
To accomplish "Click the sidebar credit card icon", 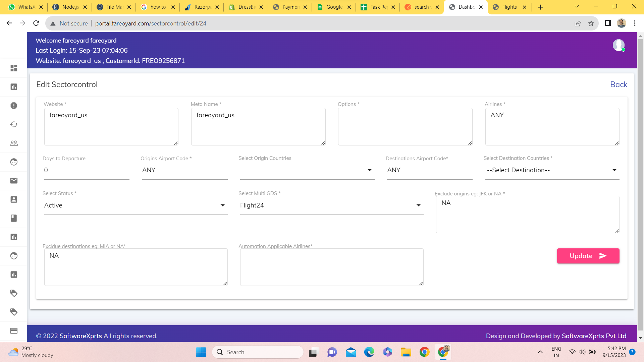I will (x=14, y=331).
